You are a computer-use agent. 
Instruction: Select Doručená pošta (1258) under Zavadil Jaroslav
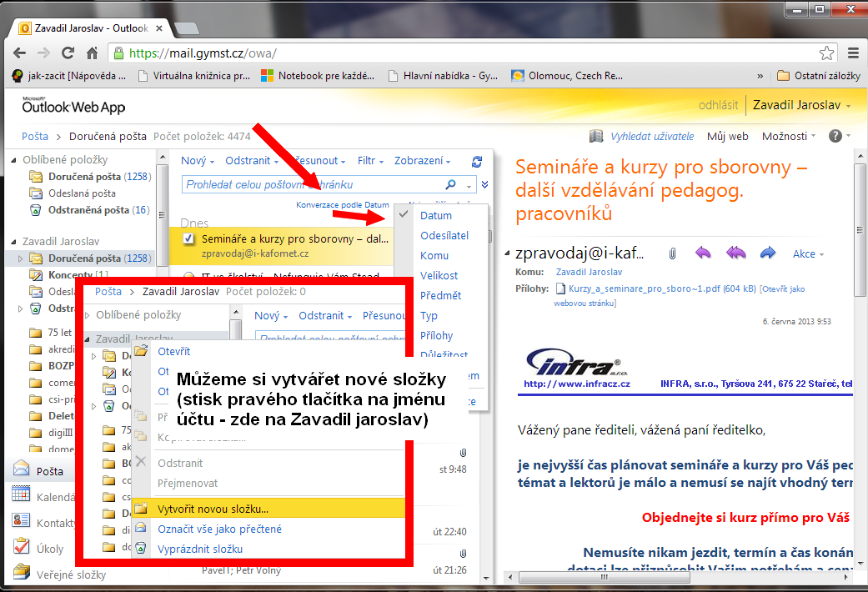[x=100, y=258]
